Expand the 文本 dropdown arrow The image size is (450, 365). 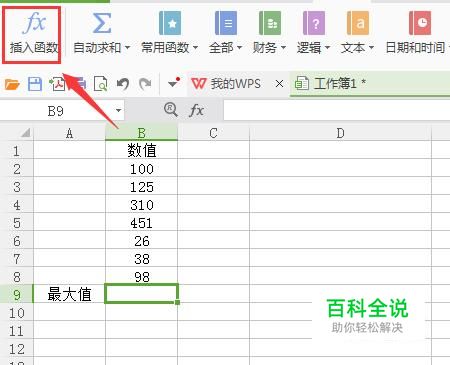(371, 48)
